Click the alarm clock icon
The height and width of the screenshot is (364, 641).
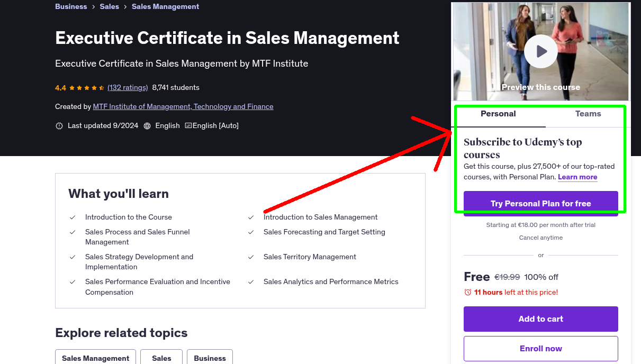click(468, 292)
